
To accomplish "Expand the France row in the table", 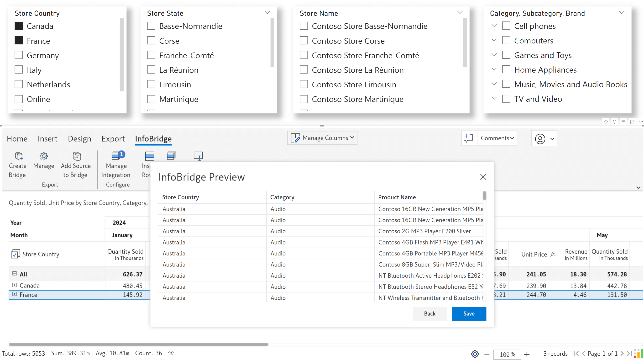I will pyautogui.click(x=15, y=294).
